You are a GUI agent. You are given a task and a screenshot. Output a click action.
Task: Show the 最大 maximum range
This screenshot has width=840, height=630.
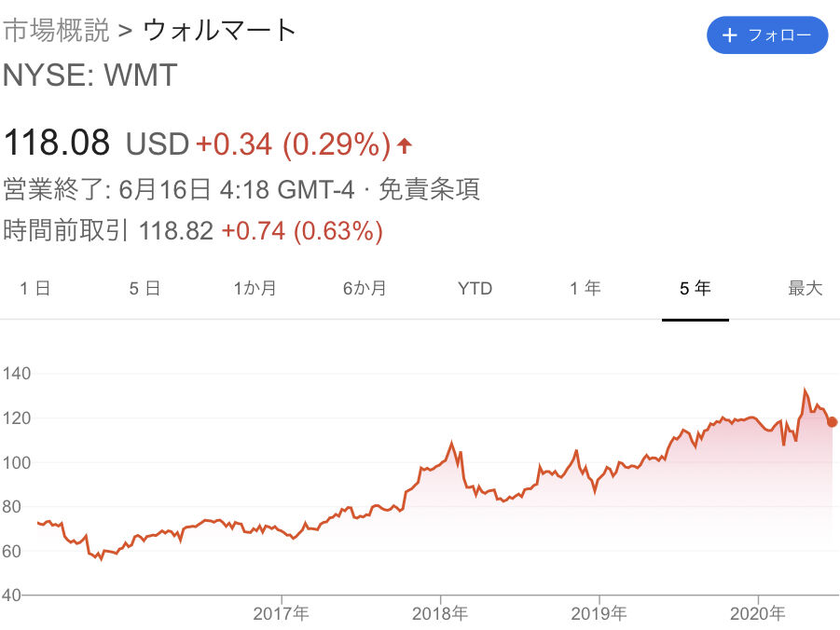[x=806, y=288]
